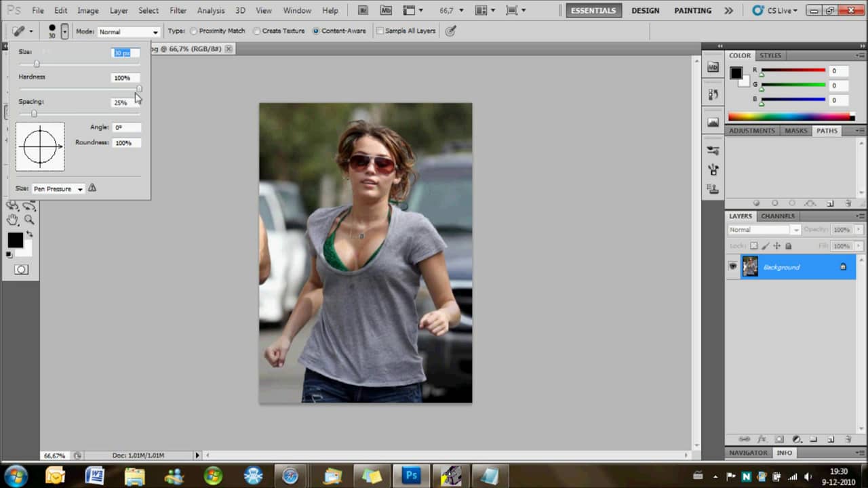Click Link layers icon at Layers panel bottom
The height and width of the screenshot is (488, 868).
[x=744, y=439]
